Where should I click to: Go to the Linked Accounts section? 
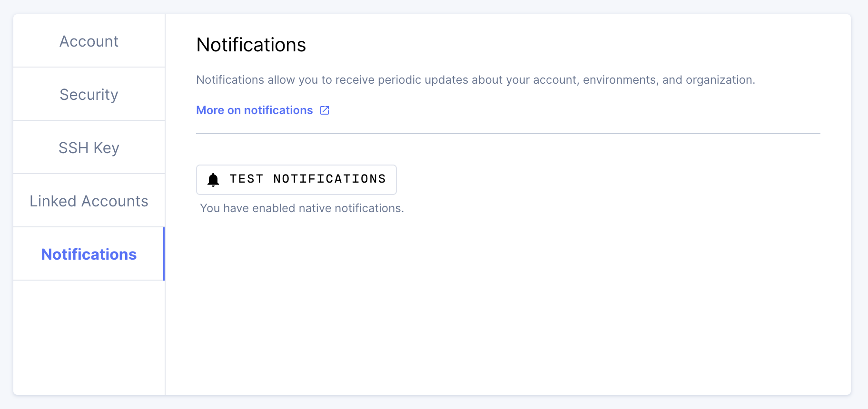click(x=89, y=201)
